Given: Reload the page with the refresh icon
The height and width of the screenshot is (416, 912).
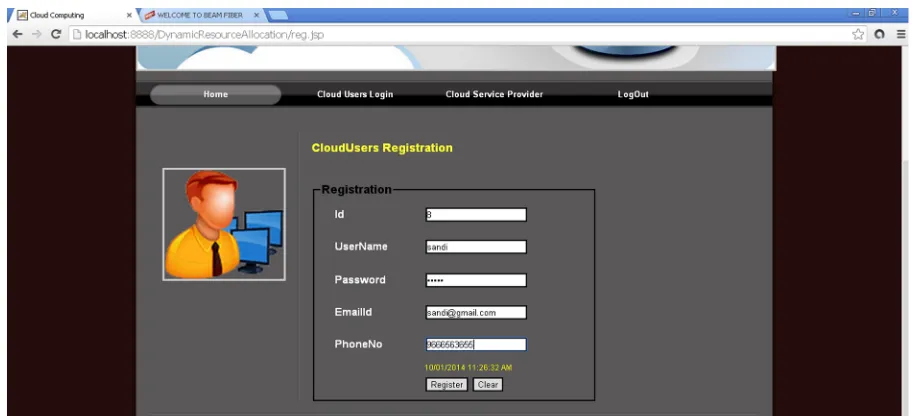Looking at the screenshot, I should pos(56,34).
